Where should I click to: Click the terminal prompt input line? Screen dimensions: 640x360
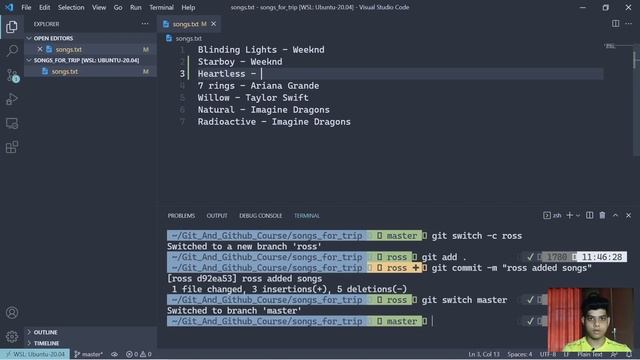(433, 322)
